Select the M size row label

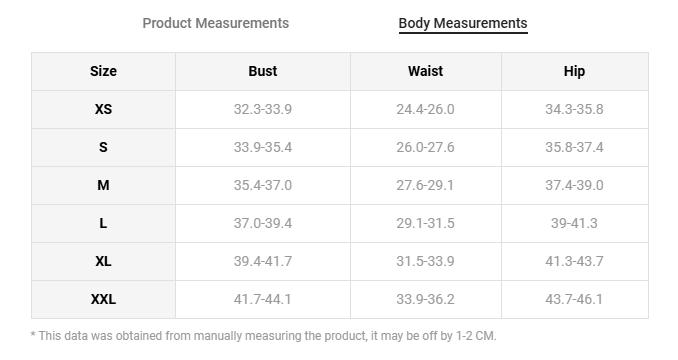103,185
